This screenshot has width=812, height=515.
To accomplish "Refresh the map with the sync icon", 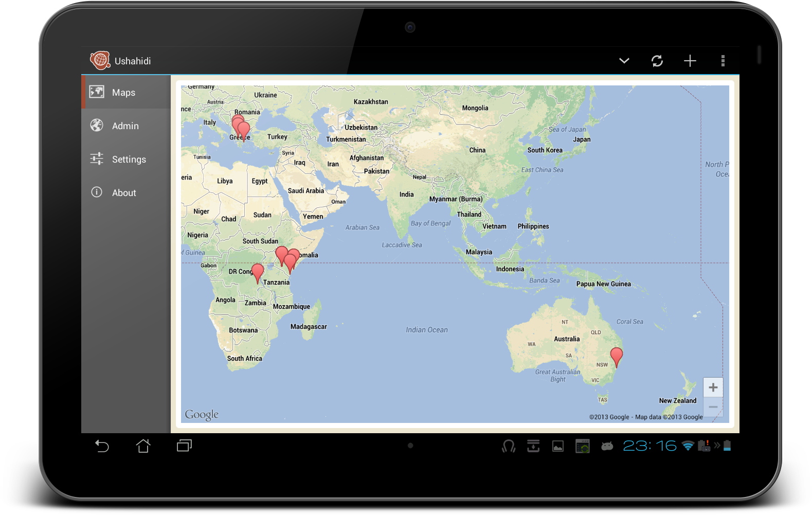I will (657, 61).
